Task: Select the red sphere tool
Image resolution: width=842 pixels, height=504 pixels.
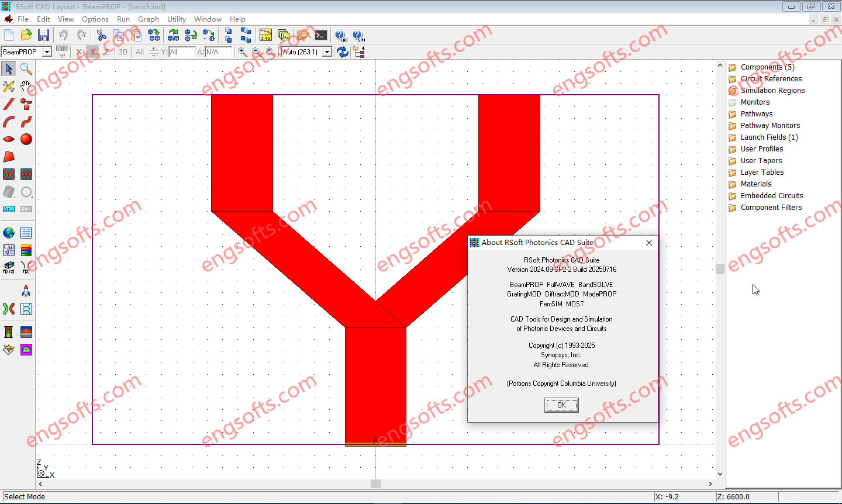Action: tap(26, 139)
